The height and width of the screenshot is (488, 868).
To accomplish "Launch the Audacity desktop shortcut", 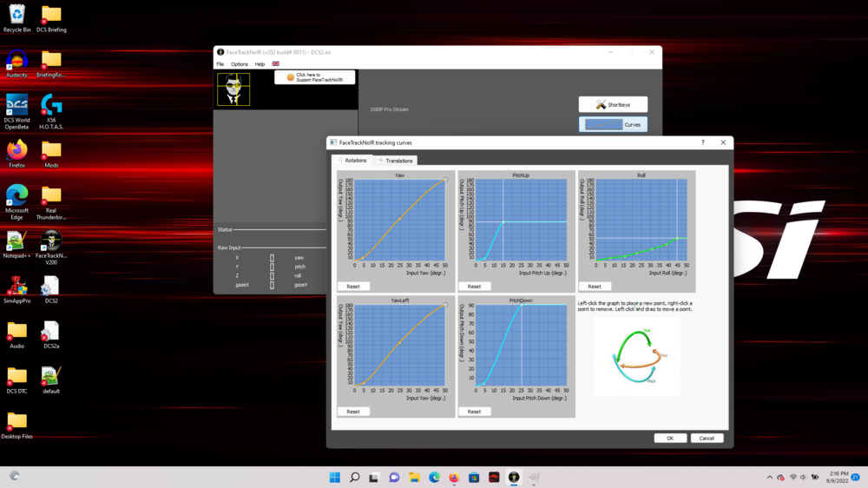I will point(17,63).
